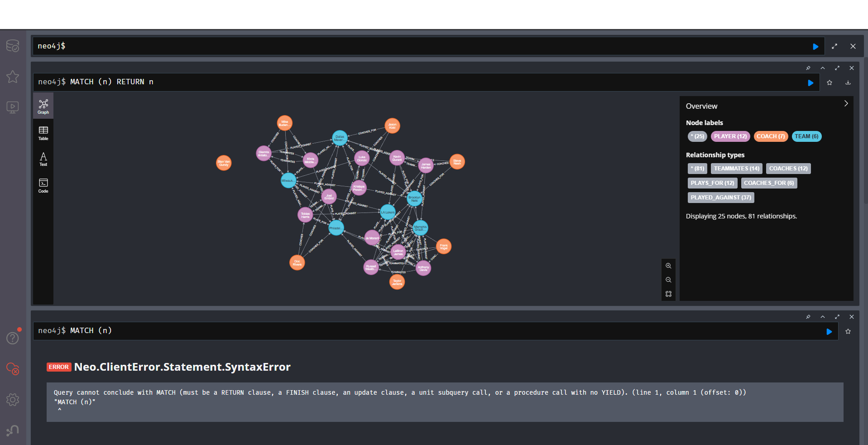The height and width of the screenshot is (445, 868).
Task: Collapse the Overview panel chevron
Action: 846,104
